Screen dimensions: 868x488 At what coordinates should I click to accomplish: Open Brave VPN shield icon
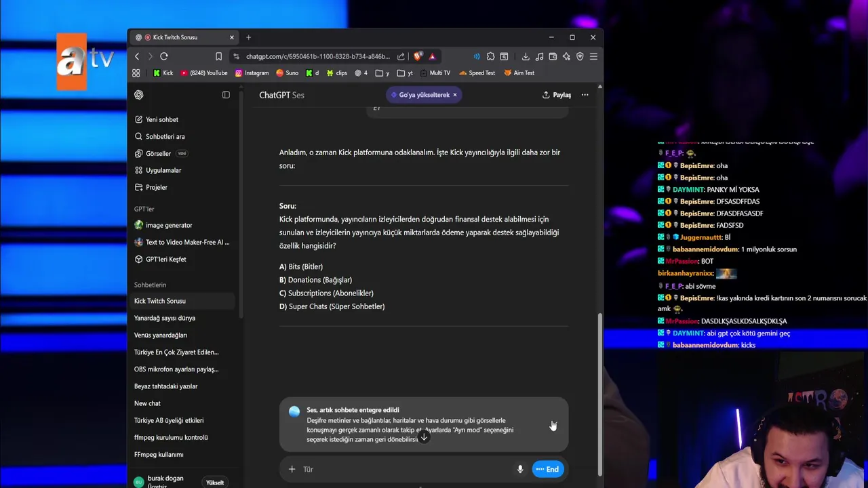click(580, 56)
